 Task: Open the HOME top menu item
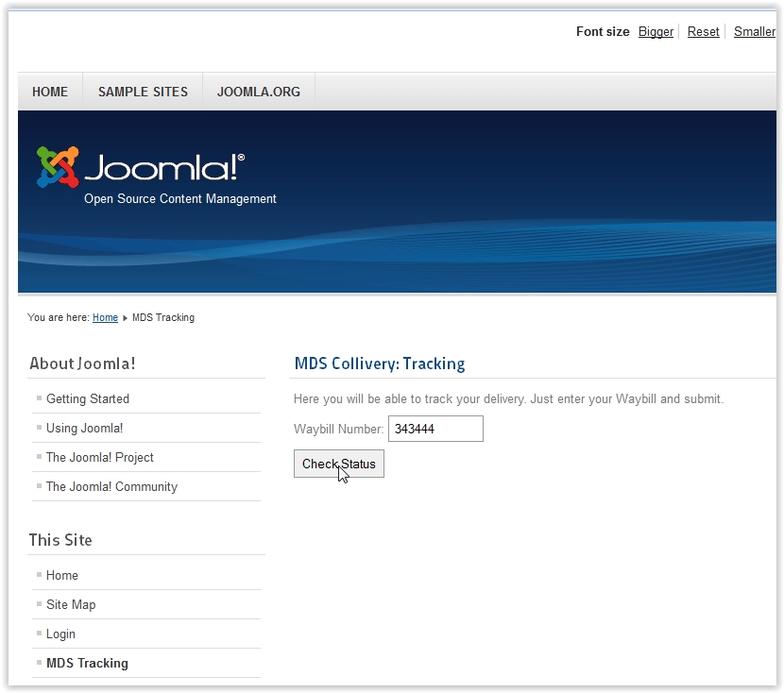click(50, 92)
